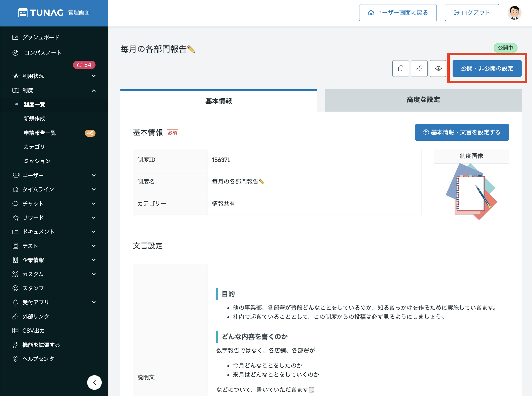Click the copy/duplicate icon button
532x396 pixels.
pyautogui.click(x=400, y=69)
